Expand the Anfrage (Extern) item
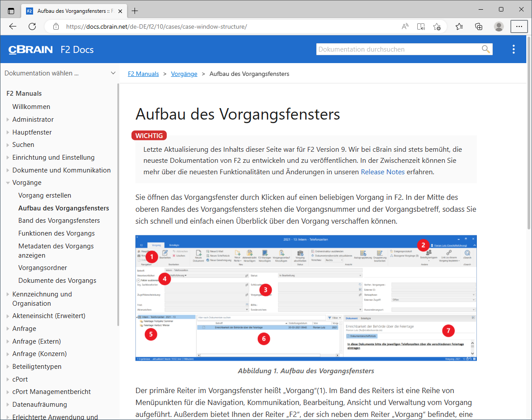Image resolution: width=532 pixels, height=420 pixels. coord(8,341)
